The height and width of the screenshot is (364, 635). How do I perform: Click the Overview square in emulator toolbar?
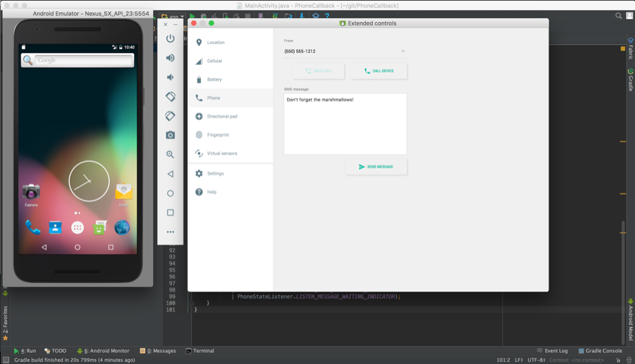[170, 212]
